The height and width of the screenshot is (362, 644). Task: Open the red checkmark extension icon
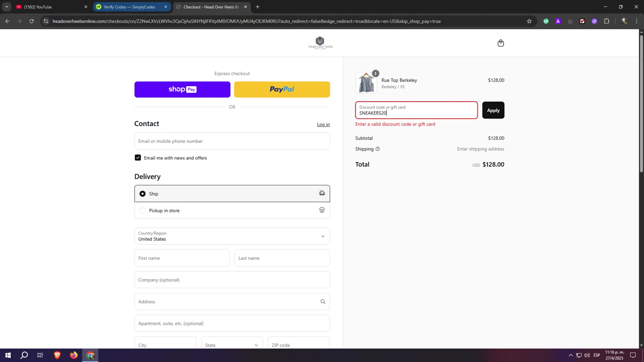582,21
